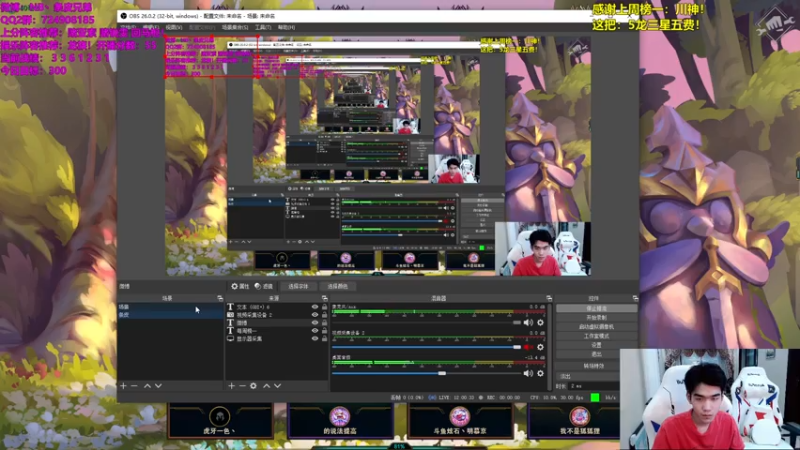This screenshot has height=450, width=800.
Task: Add a new source with the plus icon
Action: pyautogui.click(x=231, y=386)
